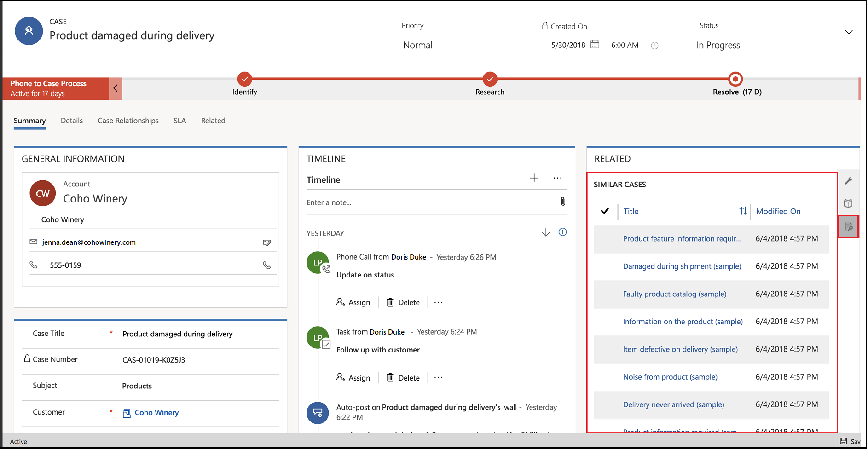
Task: Open Product feature information required case
Action: (x=682, y=239)
